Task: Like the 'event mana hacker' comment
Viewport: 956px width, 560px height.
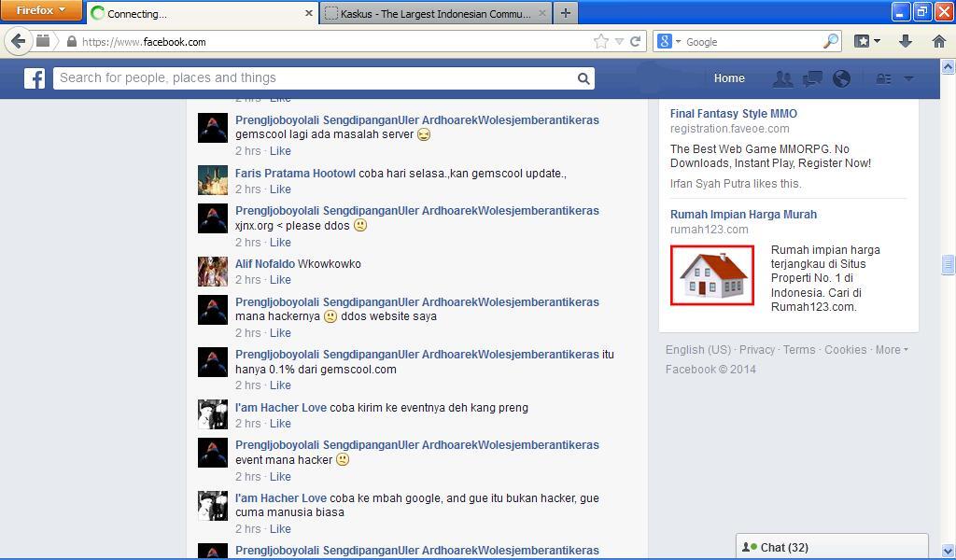Action: (x=280, y=477)
